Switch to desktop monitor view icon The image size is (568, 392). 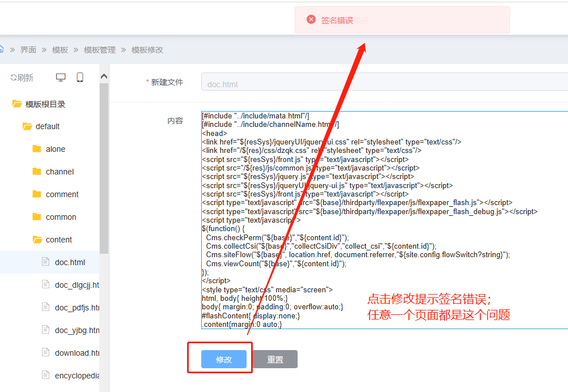61,77
